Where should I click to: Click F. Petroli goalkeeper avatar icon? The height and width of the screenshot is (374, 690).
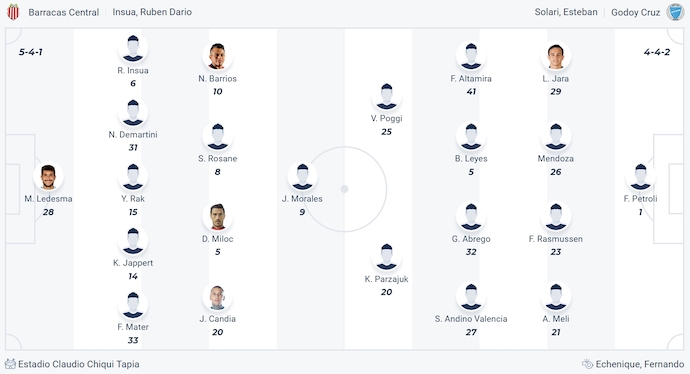(640, 176)
